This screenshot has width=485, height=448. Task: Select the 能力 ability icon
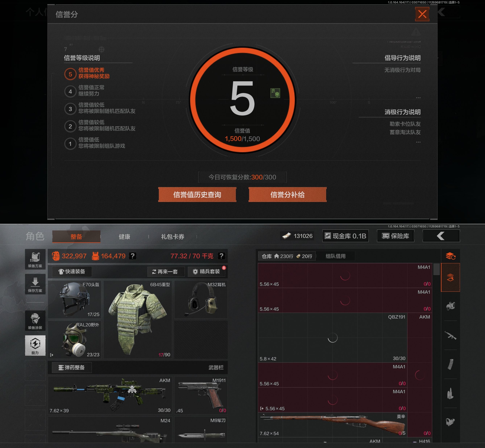coord(35,345)
